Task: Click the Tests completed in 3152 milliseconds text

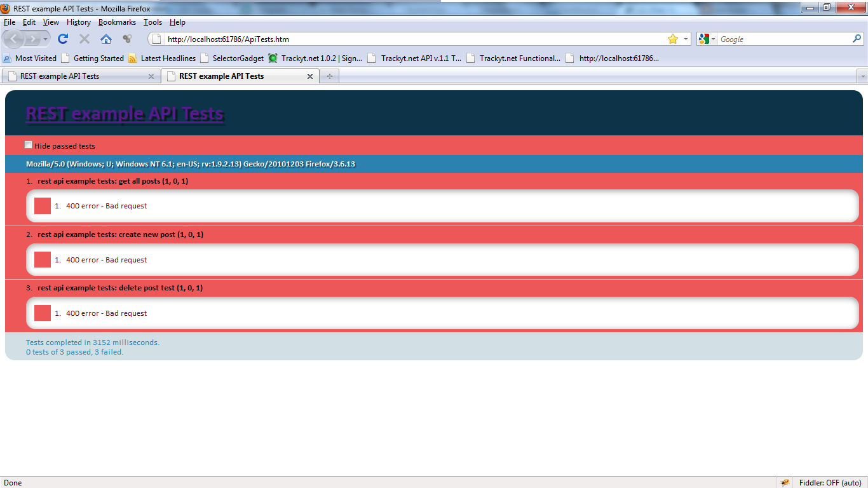Action: tap(93, 342)
